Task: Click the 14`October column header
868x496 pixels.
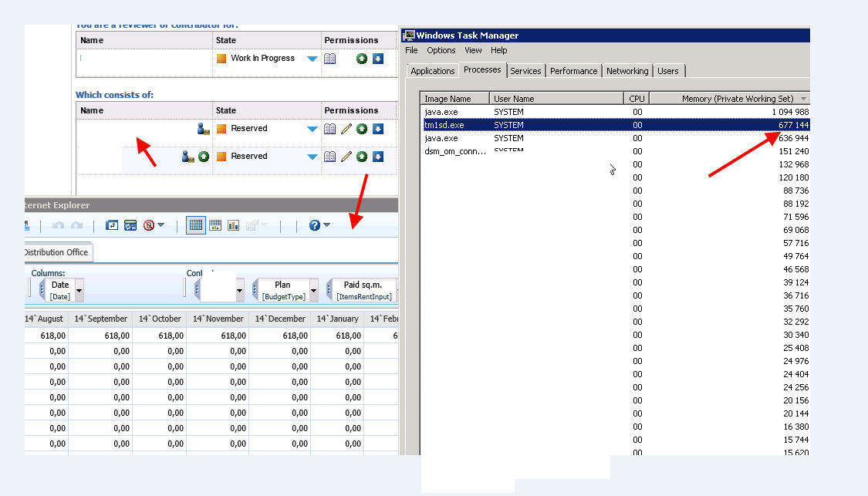Action: point(160,319)
